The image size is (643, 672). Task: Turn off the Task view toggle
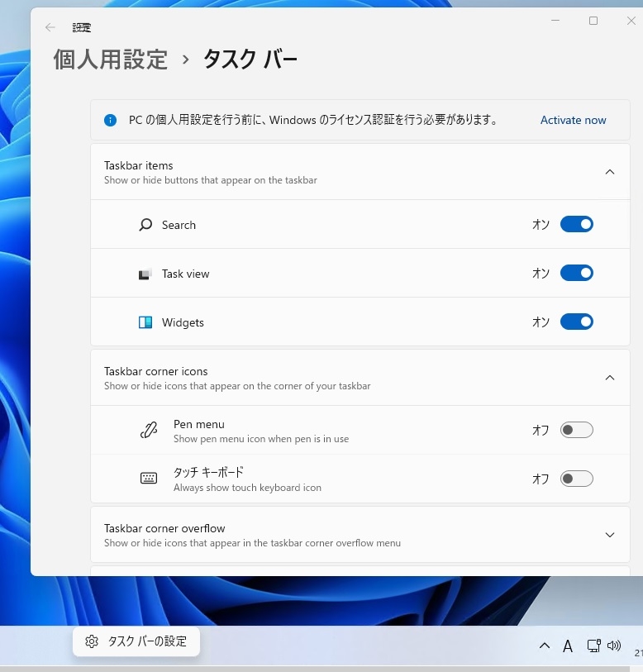point(577,273)
